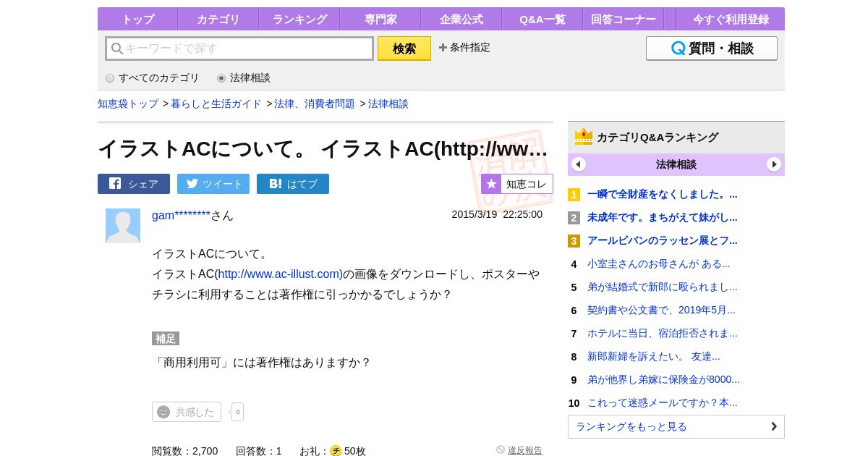868x456 pixels.
Task: Click the 補足 label
Action: (166, 338)
